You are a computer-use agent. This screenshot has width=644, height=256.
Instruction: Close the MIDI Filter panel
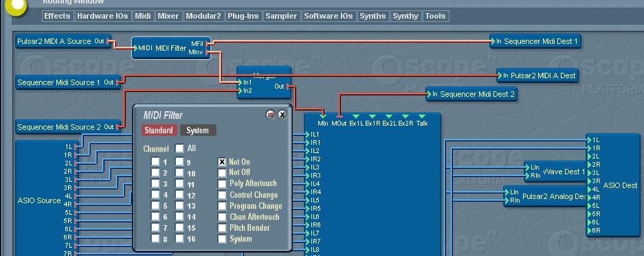[282, 115]
